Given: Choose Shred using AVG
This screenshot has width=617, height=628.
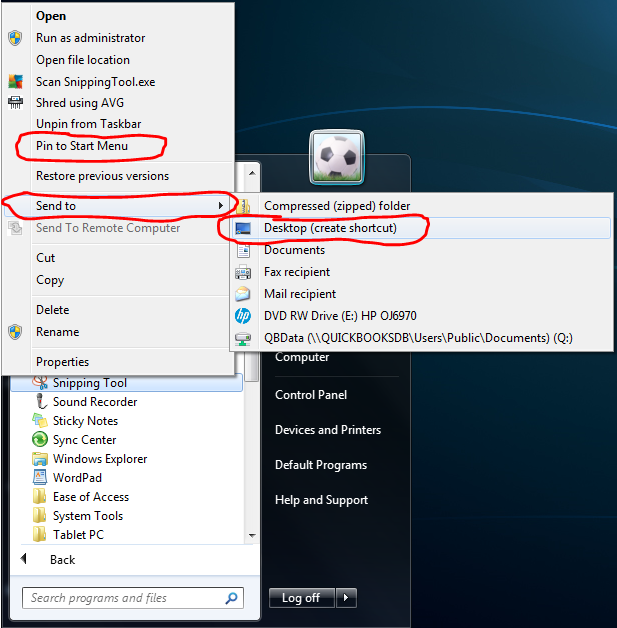Looking at the screenshot, I should [80, 103].
